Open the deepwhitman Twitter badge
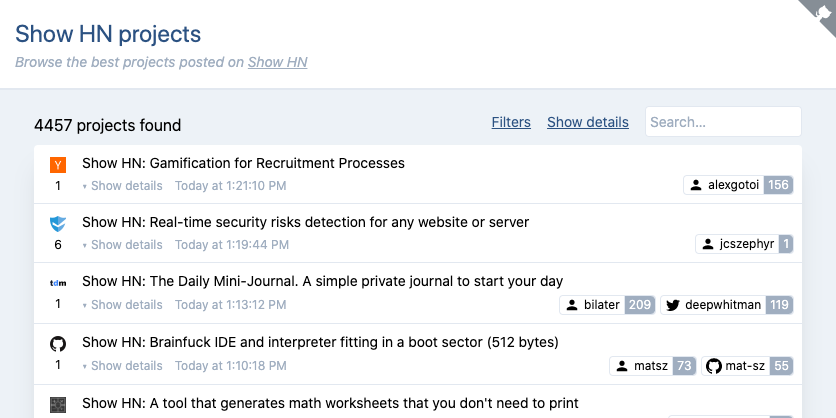 727,305
